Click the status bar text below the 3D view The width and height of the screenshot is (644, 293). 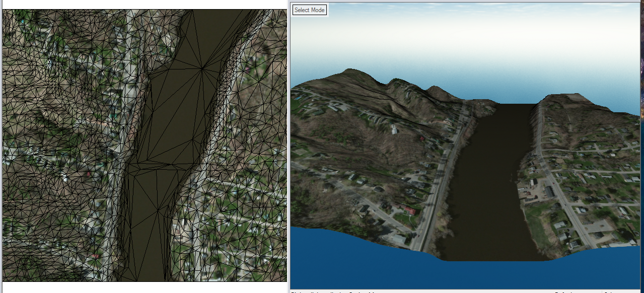pyautogui.click(x=332, y=291)
